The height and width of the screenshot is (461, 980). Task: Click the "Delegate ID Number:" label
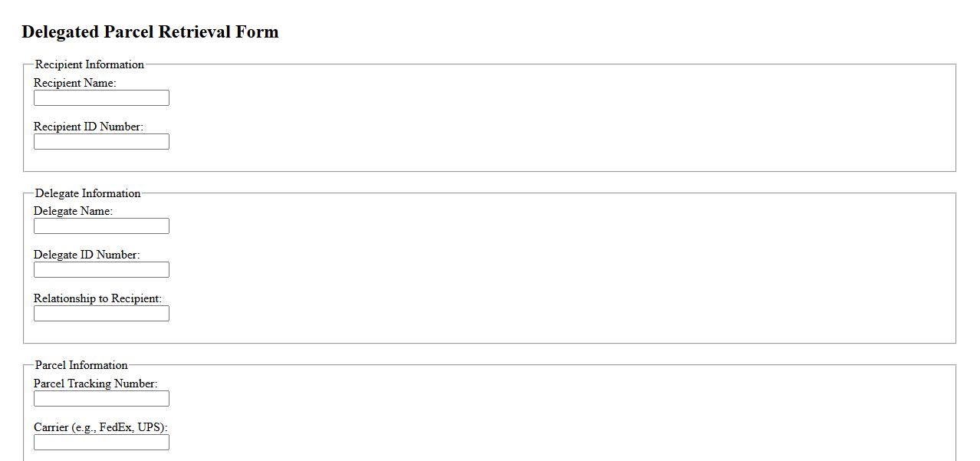tap(87, 255)
